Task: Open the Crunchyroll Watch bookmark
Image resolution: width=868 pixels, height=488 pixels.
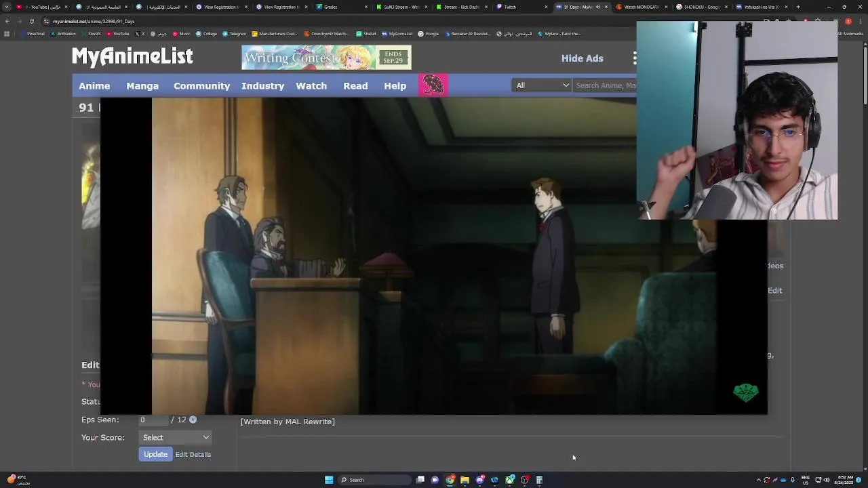Action: coord(325,34)
